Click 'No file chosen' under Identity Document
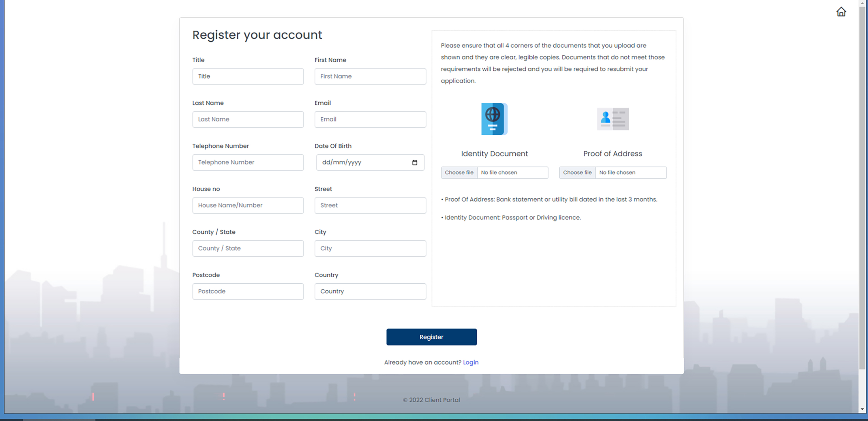Screen dimensions: 868x421 (499, 173)
